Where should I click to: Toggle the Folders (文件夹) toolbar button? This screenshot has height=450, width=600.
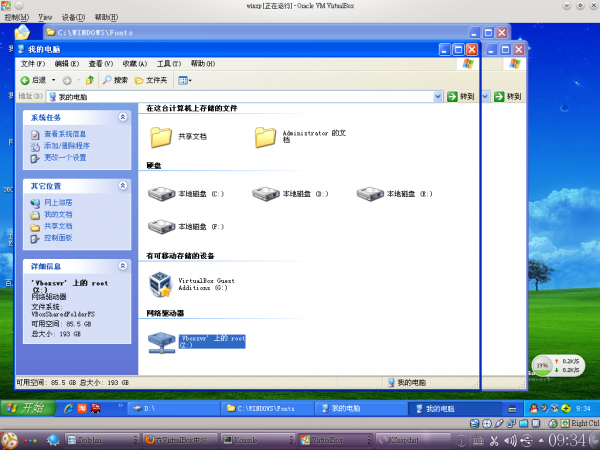pyautogui.click(x=151, y=80)
